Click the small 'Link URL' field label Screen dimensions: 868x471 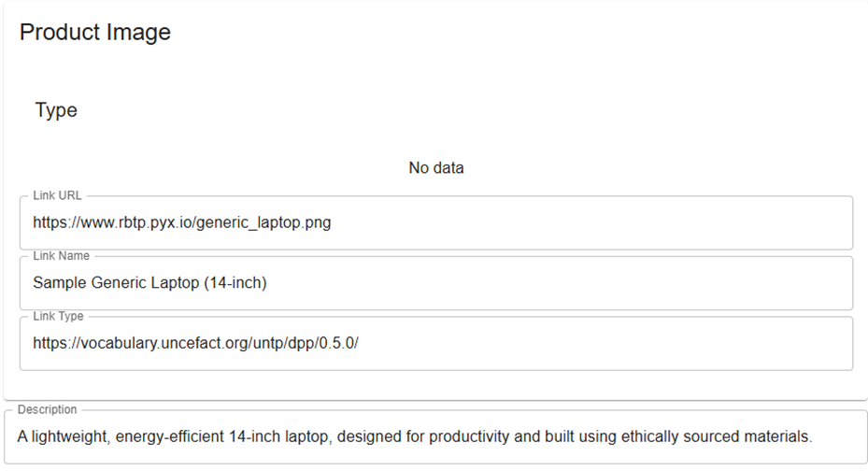(57, 195)
